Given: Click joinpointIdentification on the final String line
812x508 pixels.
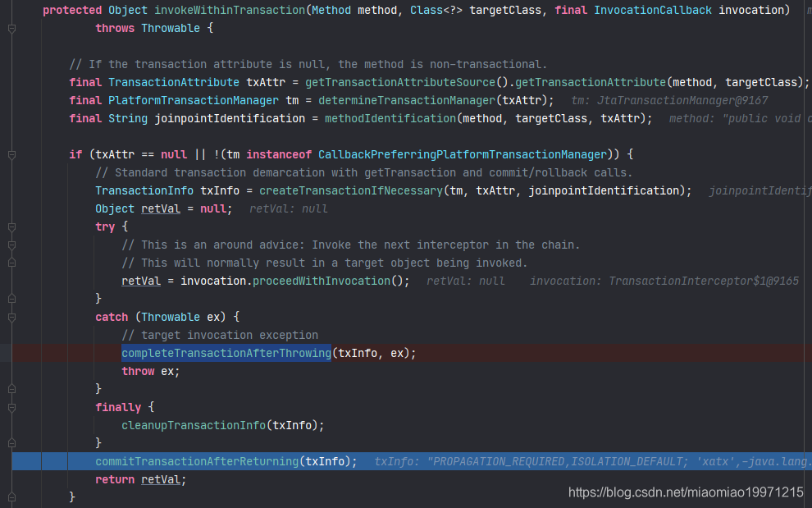Looking at the screenshot, I should coord(230,119).
